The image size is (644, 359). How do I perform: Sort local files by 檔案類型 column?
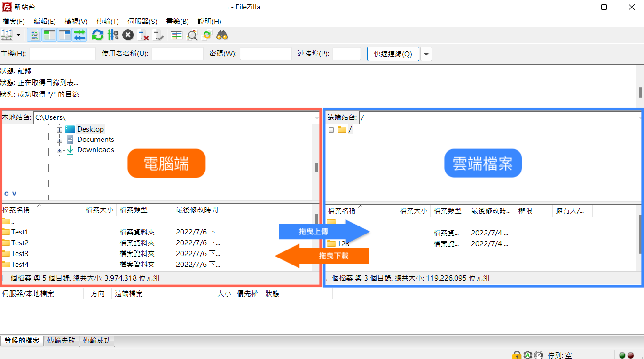145,210
